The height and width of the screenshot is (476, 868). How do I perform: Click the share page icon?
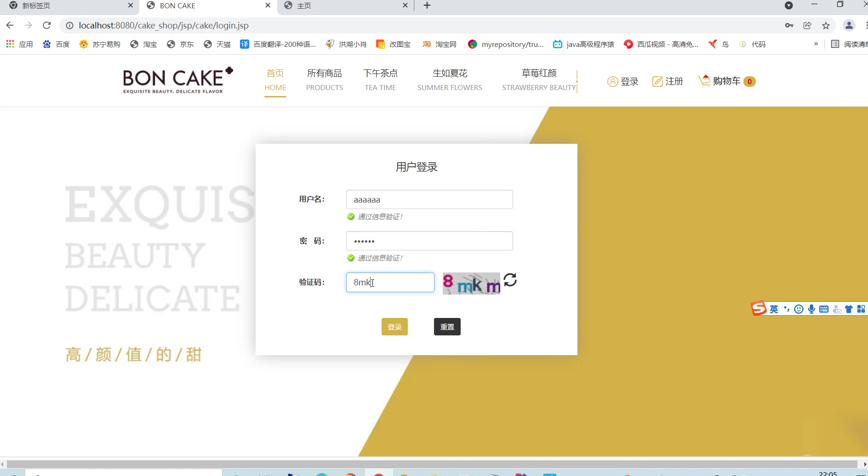tap(807, 26)
